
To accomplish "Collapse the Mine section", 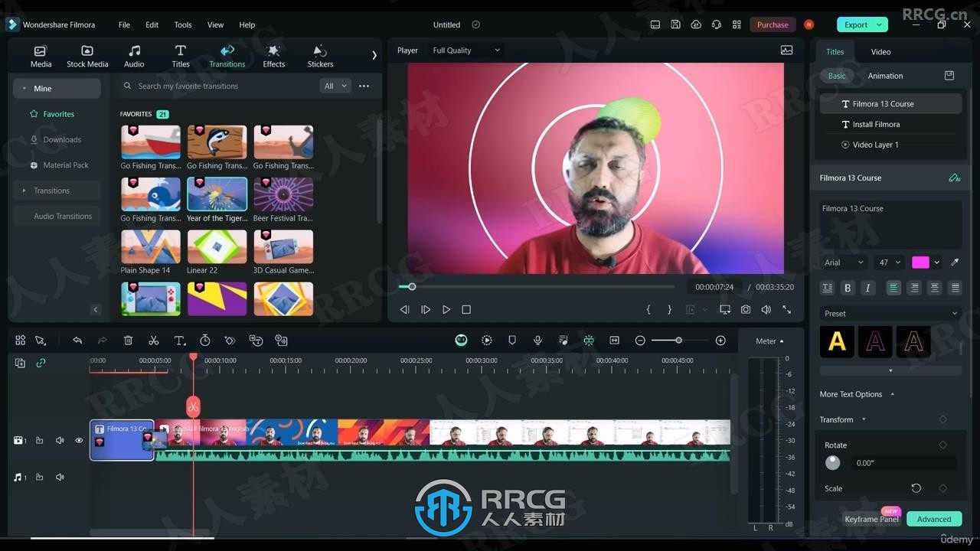I will pos(57,89).
